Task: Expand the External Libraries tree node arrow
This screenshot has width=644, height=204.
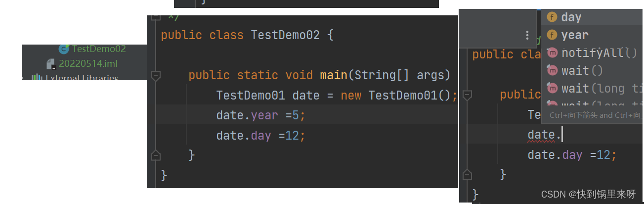Action: [x=24, y=78]
